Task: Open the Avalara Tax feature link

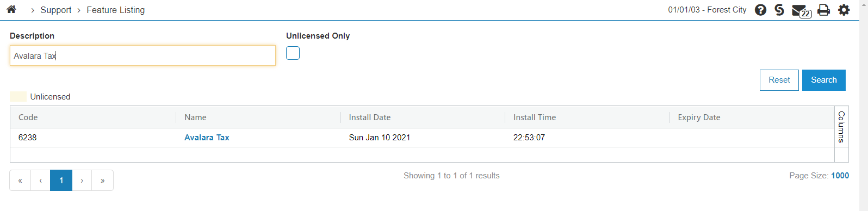Action: click(207, 138)
